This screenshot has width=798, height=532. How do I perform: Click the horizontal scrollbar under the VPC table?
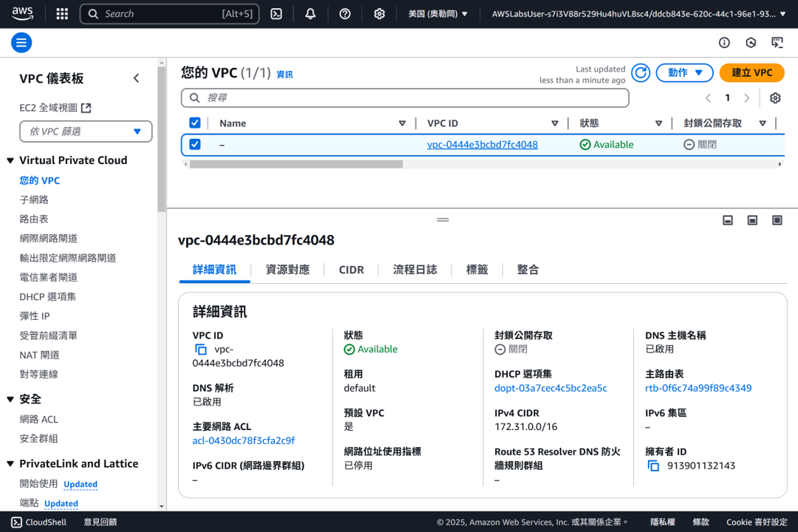tap(296, 165)
